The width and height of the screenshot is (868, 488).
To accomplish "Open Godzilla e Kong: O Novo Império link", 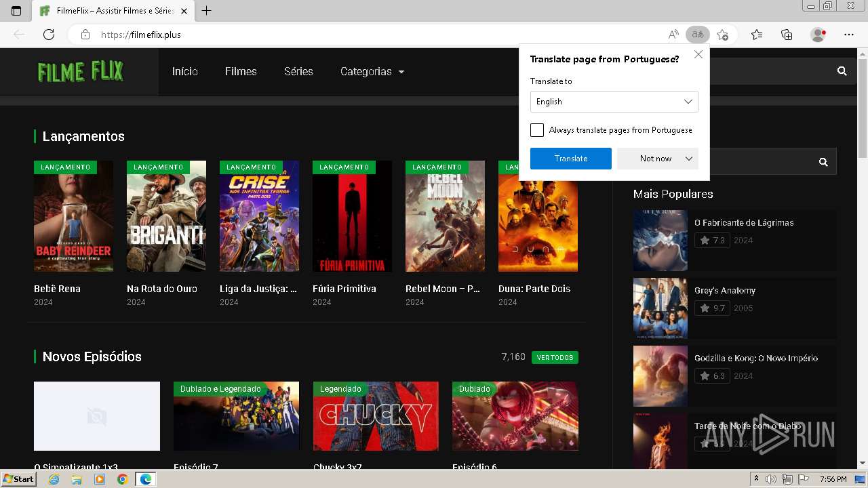I will coord(756,358).
